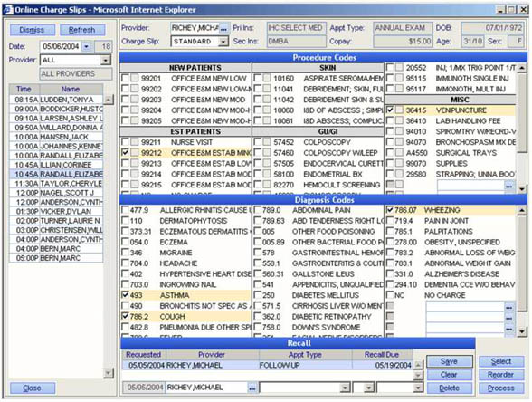Screen dimensions: 532x402
Task: Click the Provider column header in Recall
Action: click(x=212, y=355)
